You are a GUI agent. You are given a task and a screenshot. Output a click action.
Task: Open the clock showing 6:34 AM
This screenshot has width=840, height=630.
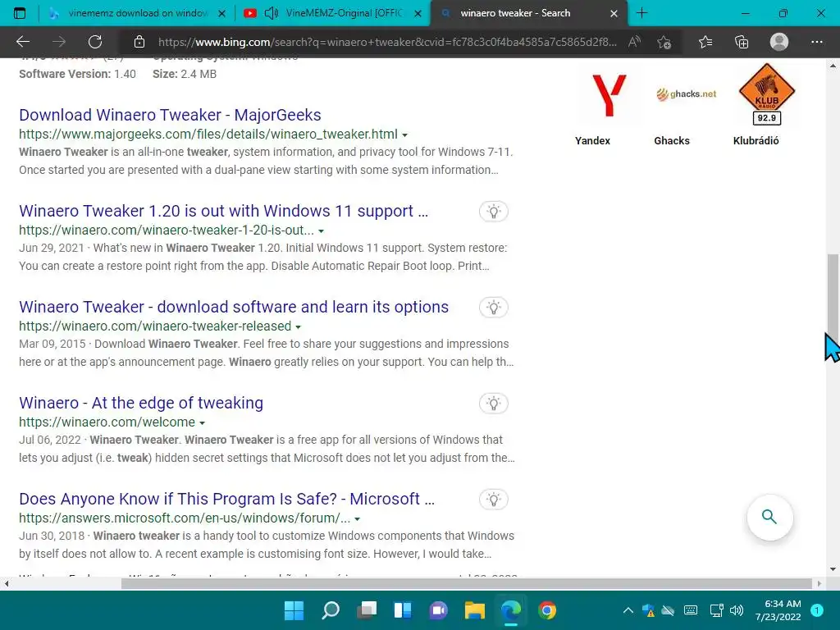778,610
